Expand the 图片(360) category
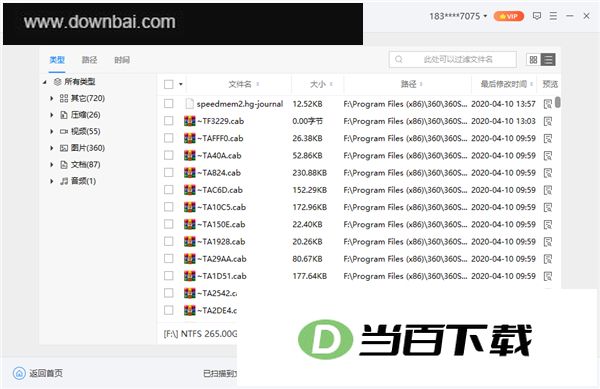 (52, 148)
